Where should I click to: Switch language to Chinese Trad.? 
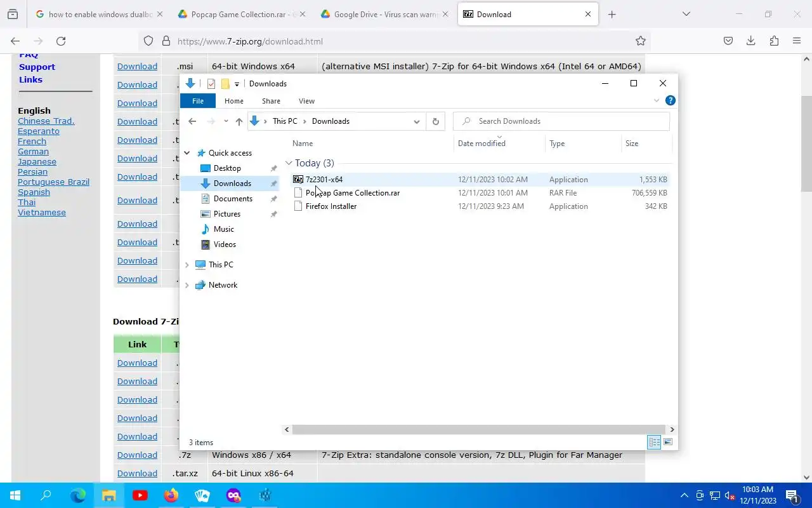(x=46, y=121)
